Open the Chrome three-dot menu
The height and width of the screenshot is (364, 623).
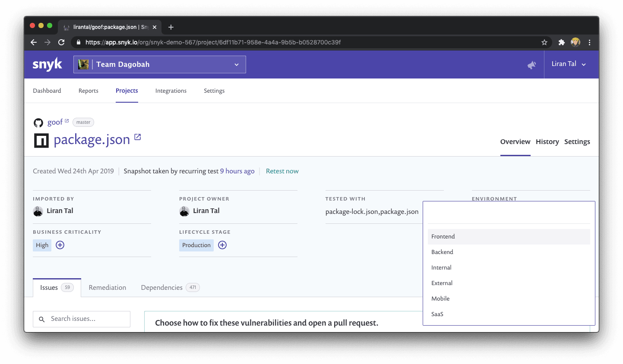pos(590,42)
